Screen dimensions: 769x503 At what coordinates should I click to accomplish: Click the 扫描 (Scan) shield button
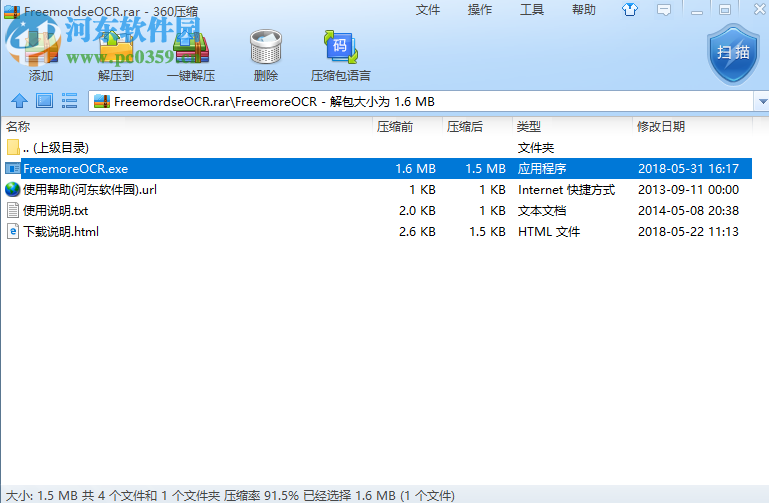click(x=733, y=54)
